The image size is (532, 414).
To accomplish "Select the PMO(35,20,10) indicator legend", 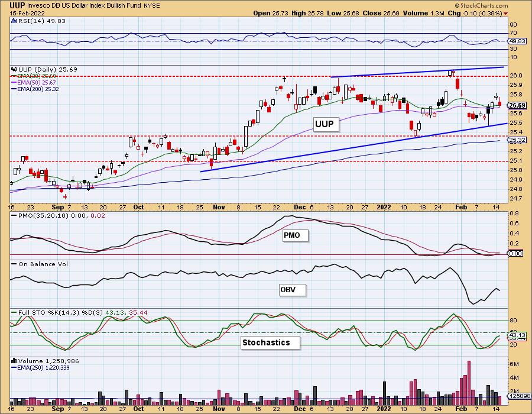I will pyautogui.click(x=59, y=215).
